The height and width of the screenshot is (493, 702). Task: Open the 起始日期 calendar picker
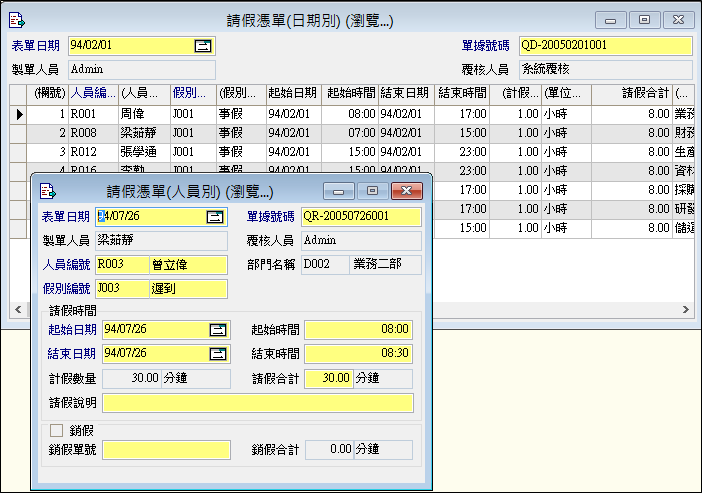[x=217, y=329]
